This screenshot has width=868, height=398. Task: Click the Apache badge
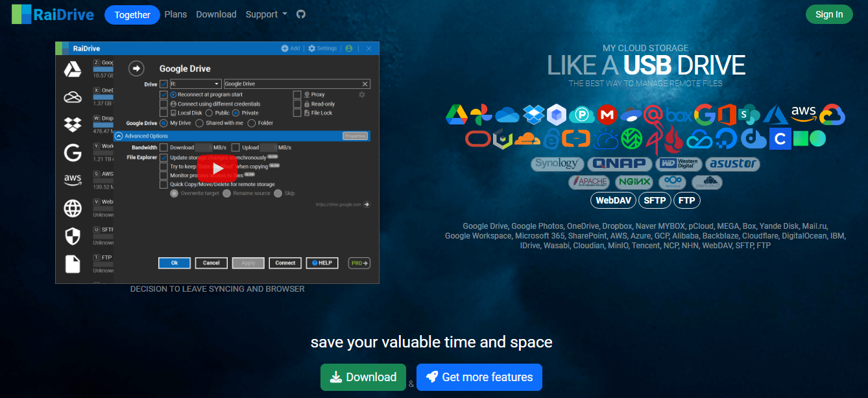[x=588, y=182]
